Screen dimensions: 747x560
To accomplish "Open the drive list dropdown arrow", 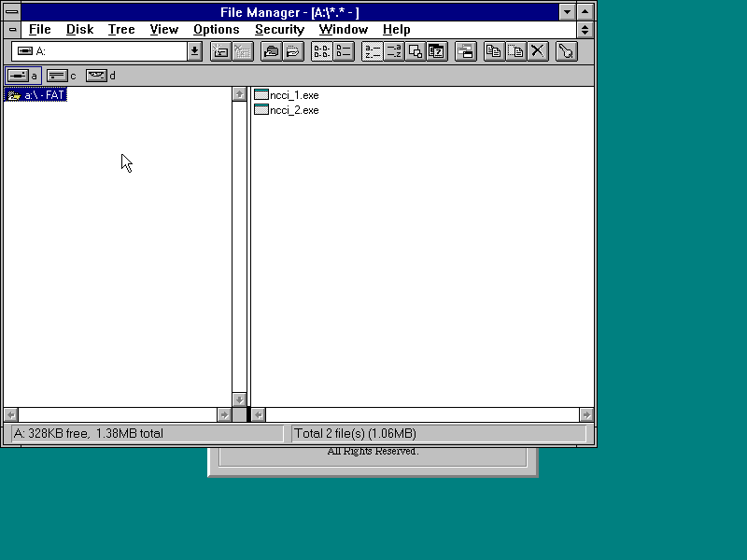I will [x=194, y=51].
